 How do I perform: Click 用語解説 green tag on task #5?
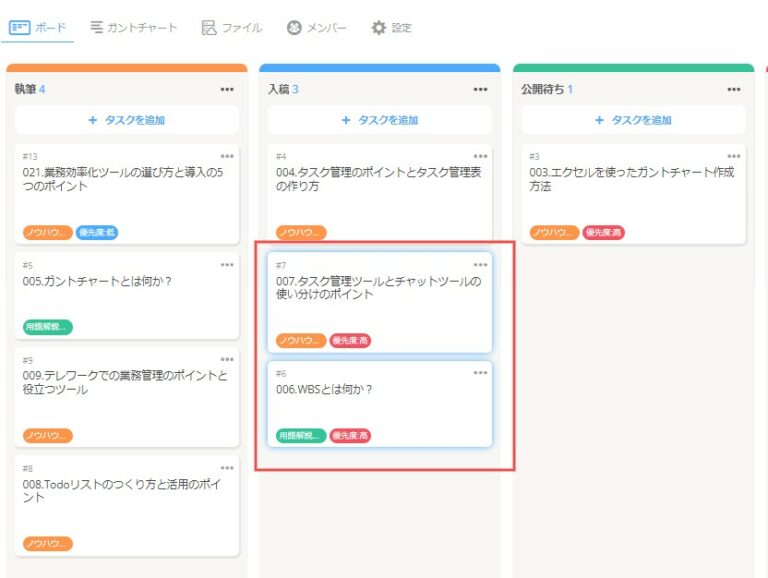click(x=48, y=327)
